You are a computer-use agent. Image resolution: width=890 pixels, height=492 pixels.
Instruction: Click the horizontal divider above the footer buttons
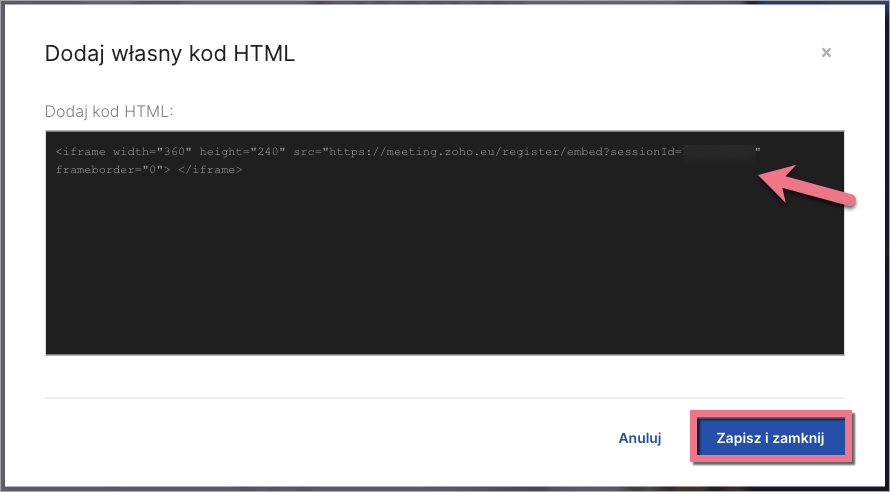coord(445,398)
